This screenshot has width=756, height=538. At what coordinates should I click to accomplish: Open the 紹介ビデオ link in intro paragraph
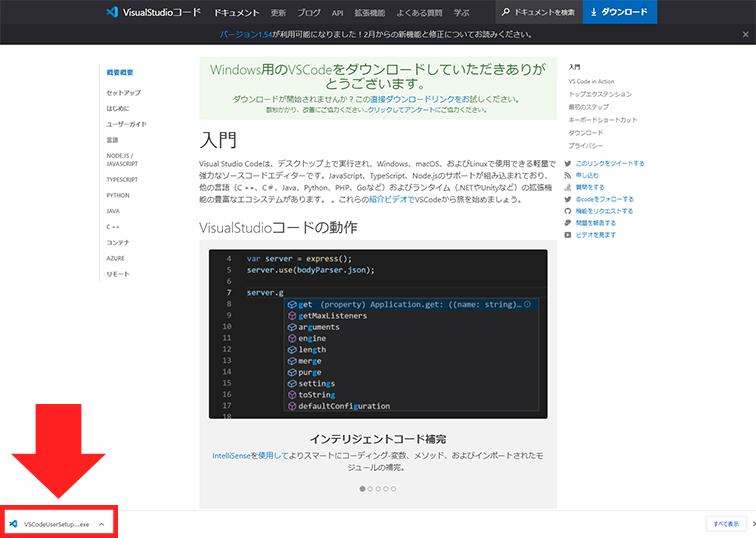(392, 200)
